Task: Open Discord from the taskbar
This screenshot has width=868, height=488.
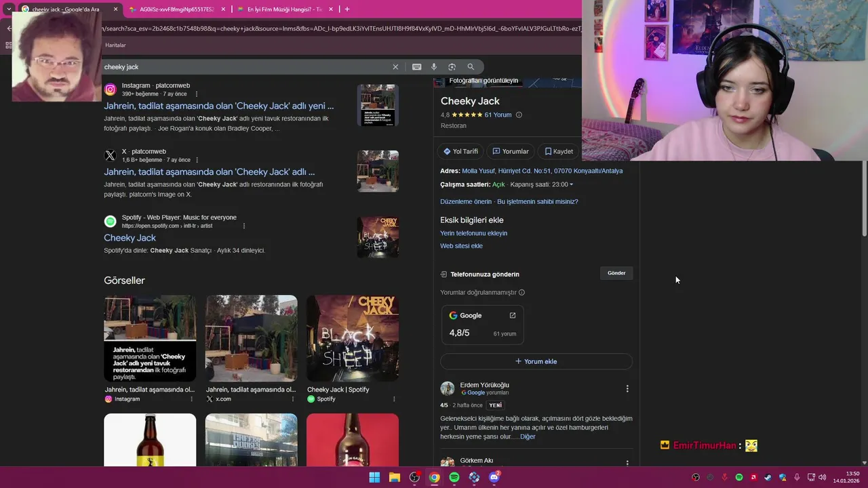Action: 494,477
